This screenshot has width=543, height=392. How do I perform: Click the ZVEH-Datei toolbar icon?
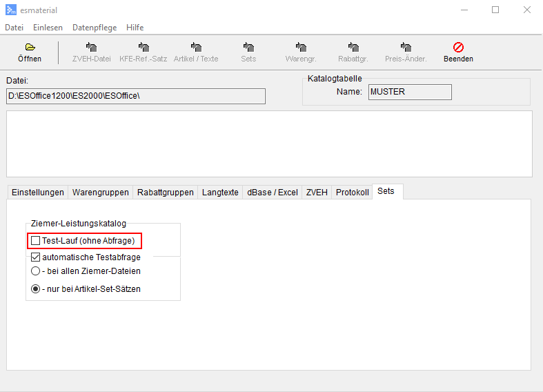click(x=91, y=48)
